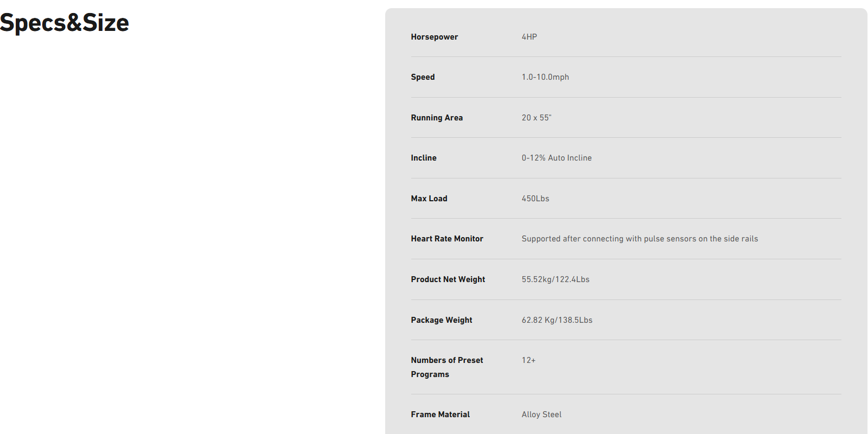Image resolution: width=868 pixels, height=434 pixels.
Task: Click the 20 x 55" running area value
Action: pyautogui.click(x=537, y=118)
